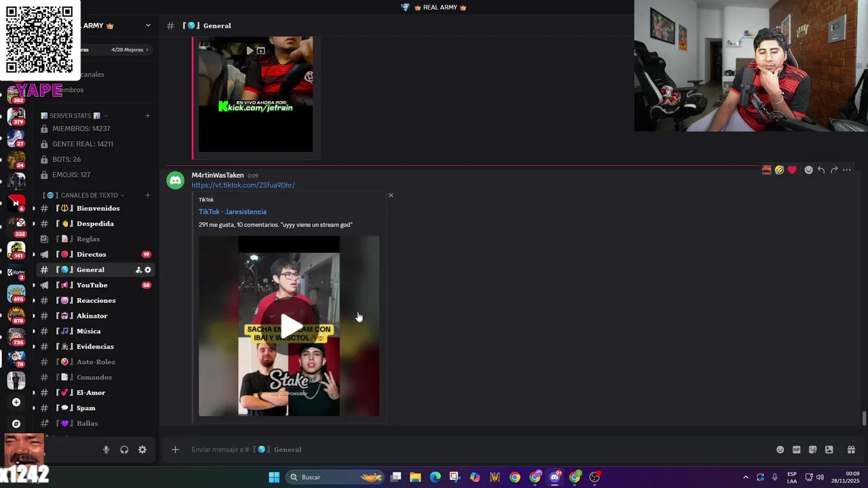Open the vt.tiktok.com link
868x488 pixels.
tap(243, 185)
